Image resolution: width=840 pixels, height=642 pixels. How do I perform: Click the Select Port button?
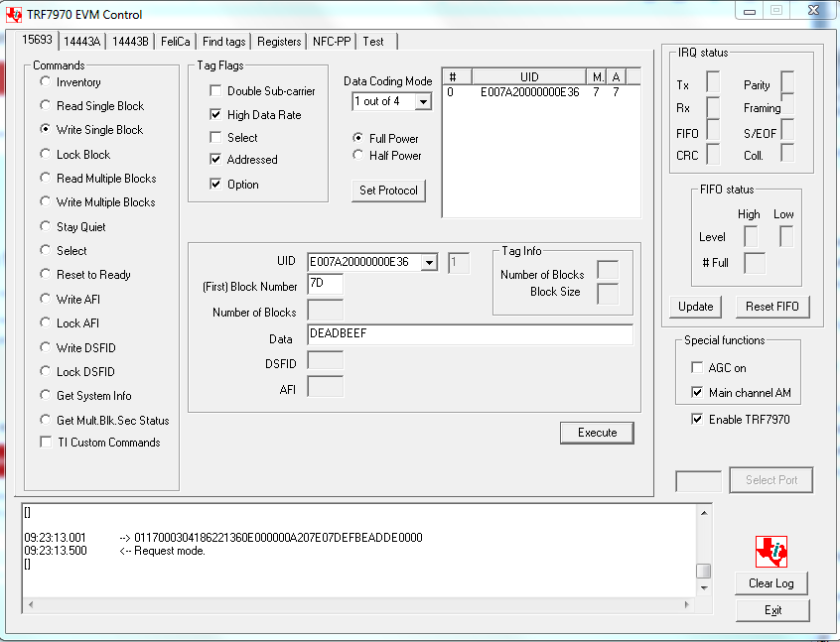(770, 480)
